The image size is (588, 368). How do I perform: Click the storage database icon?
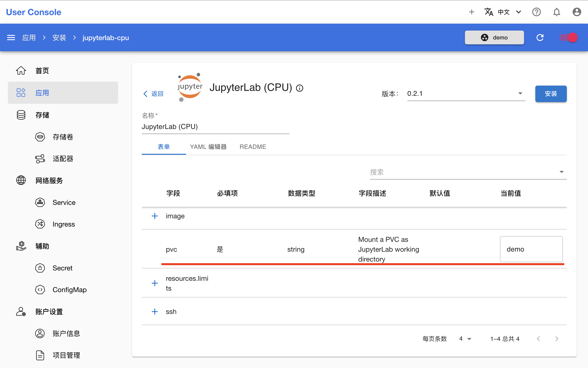[x=21, y=115]
